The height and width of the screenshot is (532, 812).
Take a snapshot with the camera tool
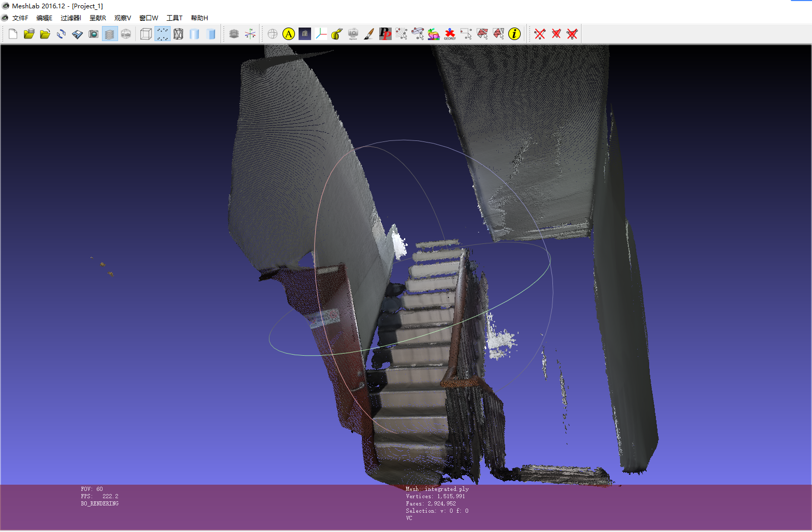click(94, 33)
